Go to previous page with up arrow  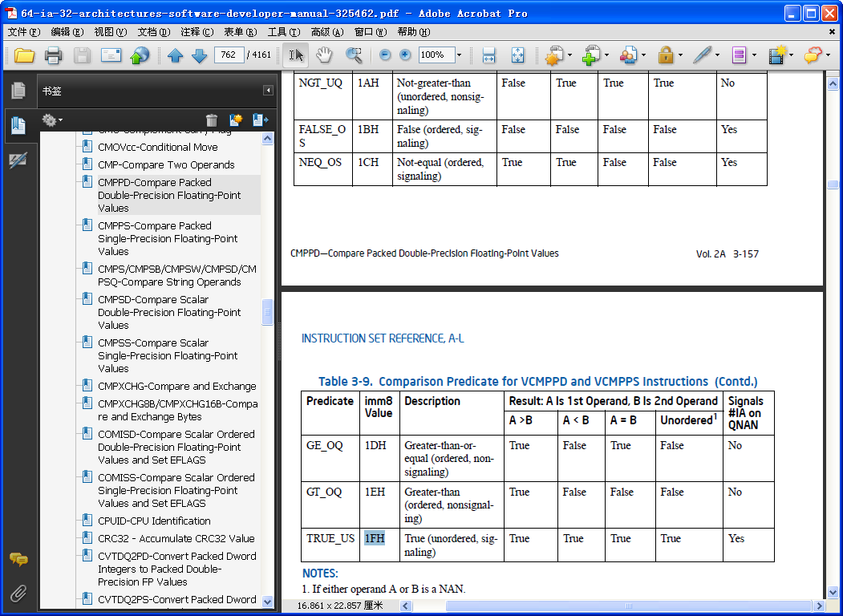(176, 55)
